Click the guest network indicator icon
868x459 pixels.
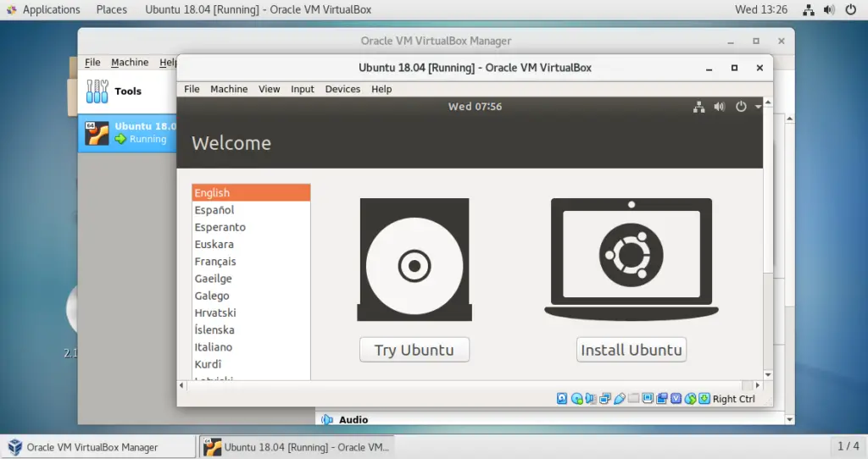click(698, 107)
